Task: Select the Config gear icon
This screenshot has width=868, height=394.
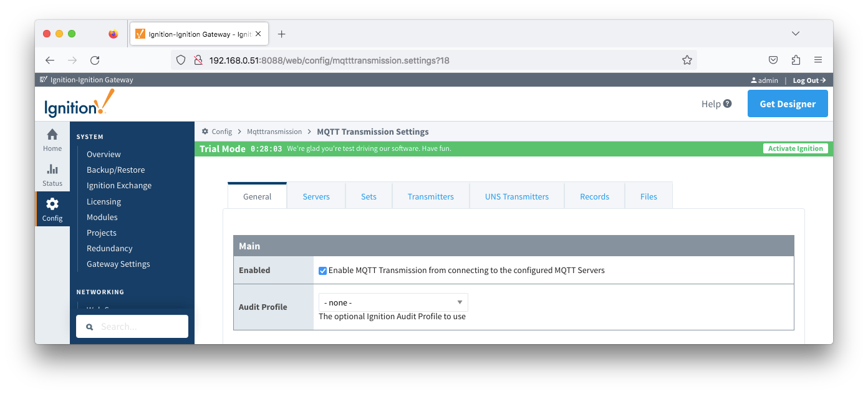Action: 52,204
